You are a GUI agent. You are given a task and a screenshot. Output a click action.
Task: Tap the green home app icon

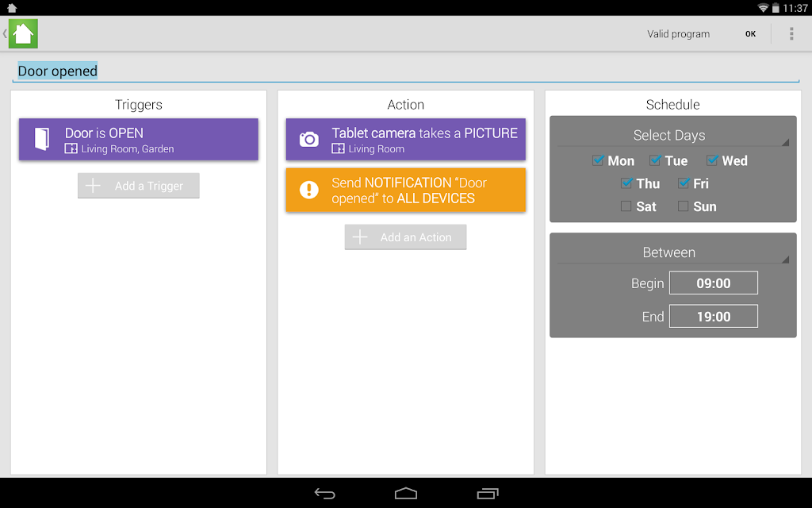point(23,33)
